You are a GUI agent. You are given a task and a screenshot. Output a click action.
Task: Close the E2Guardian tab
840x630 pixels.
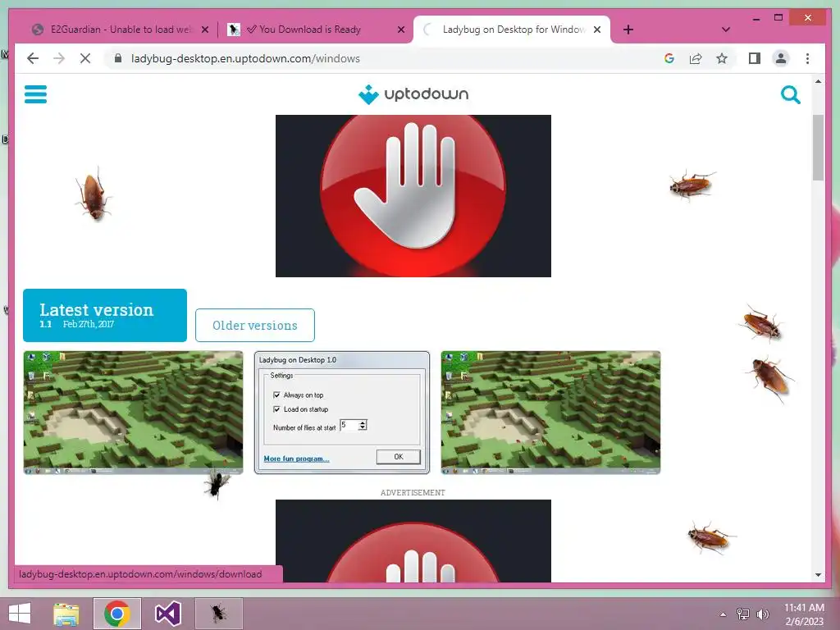204,30
